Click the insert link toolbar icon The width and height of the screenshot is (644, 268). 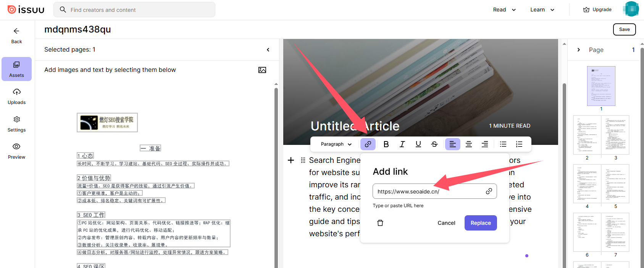coord(368,144)
